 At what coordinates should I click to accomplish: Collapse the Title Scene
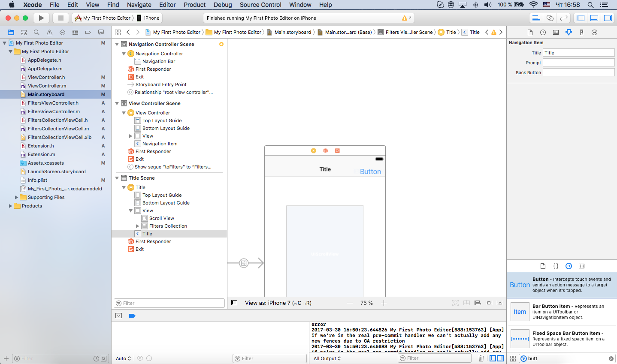tap(117, 178)
